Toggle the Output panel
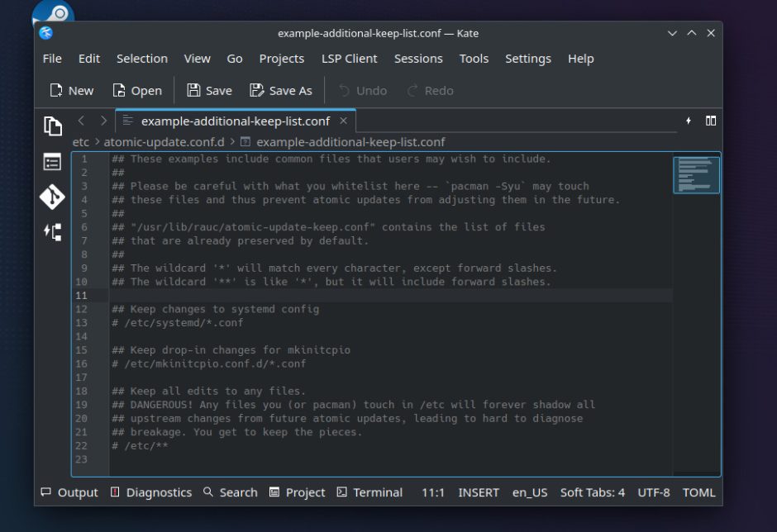Screen dimensions: 777x532 point(69,492)
